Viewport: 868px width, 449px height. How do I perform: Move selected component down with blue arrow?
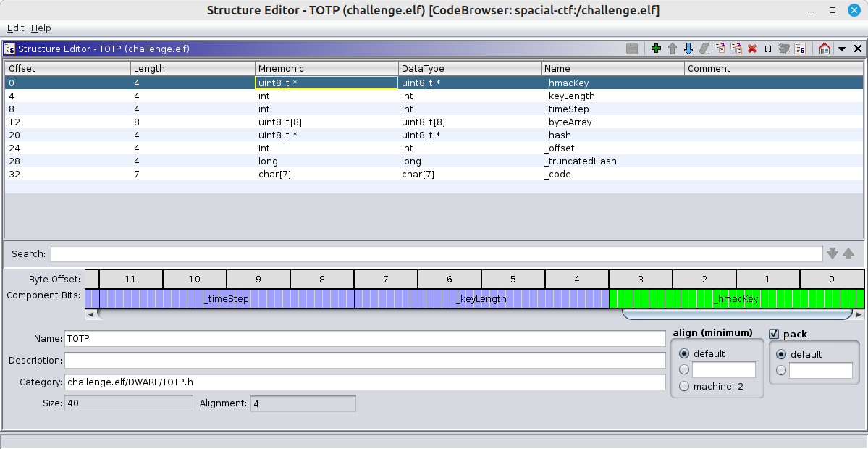click(x=688, y=49)
